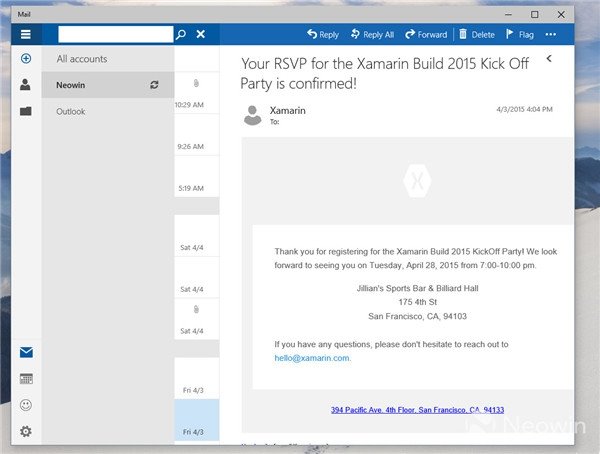
Task: Open the Calendar icon
Action: [26, 379]
